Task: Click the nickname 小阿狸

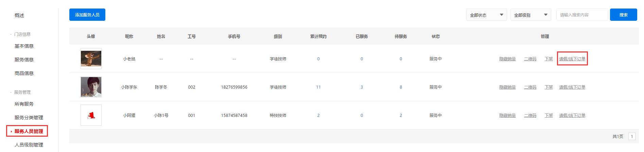Action: tap(129, 116)
